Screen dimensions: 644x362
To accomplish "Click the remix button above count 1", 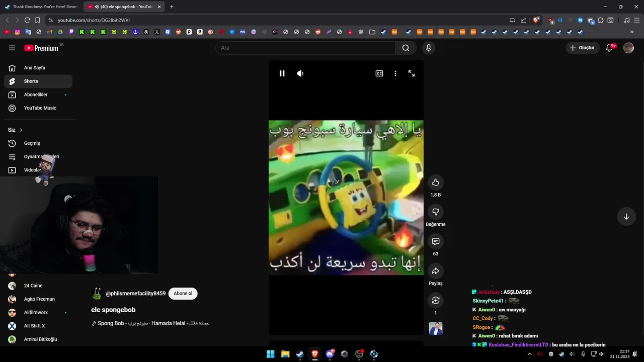I will tap(436, 300).
